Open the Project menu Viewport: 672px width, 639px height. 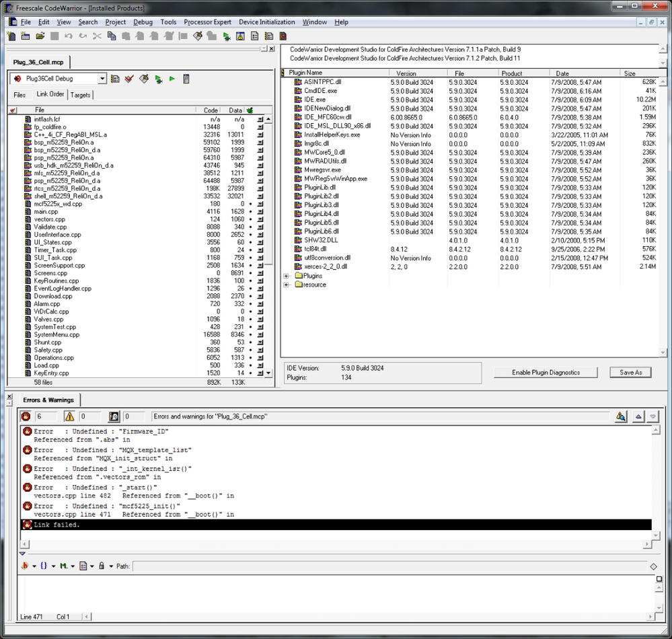coord(116,22)
